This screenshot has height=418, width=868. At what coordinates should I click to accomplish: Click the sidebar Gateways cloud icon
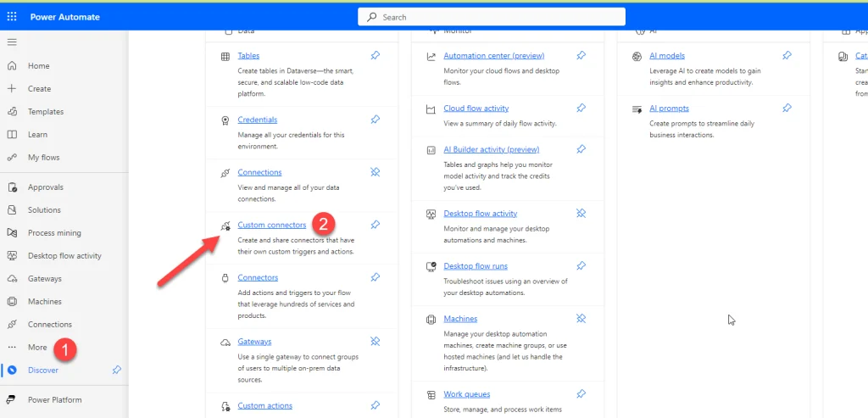coord(12,278)
